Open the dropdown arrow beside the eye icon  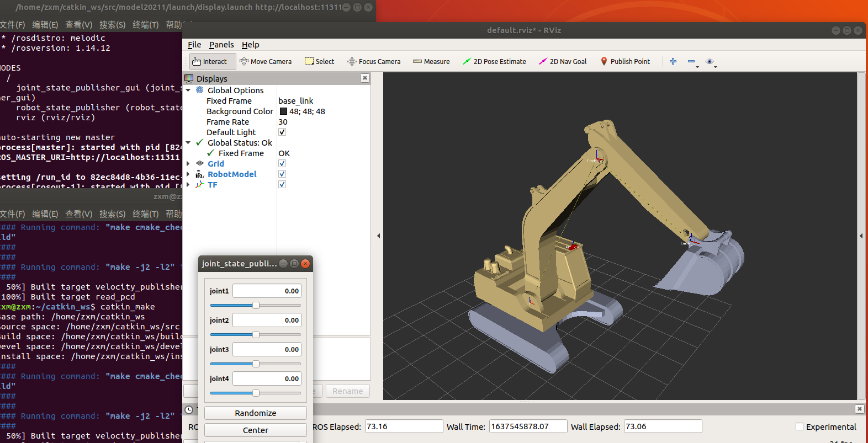tap(716, 67)
